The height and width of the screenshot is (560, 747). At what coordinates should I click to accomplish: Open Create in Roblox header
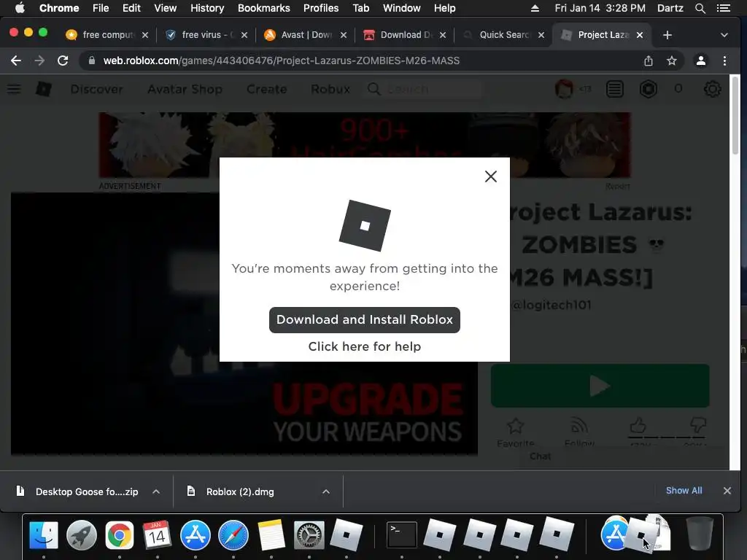[x=267, y=89]
